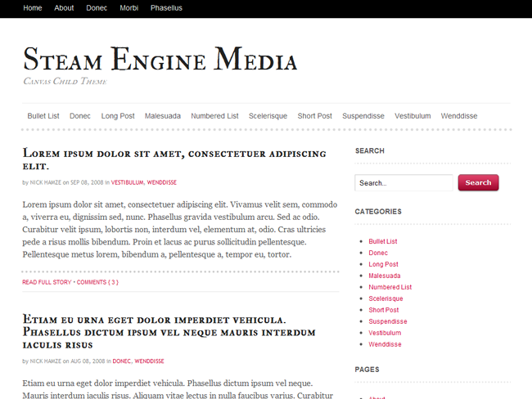Select Malesuada in the sidebar Categories list

(x=385, y=276)
